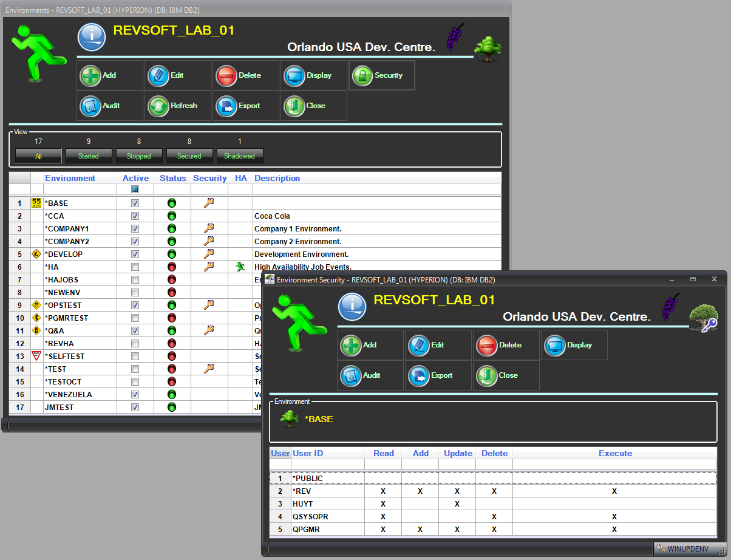
Task: Select the Started view tab
Action: 88,156
